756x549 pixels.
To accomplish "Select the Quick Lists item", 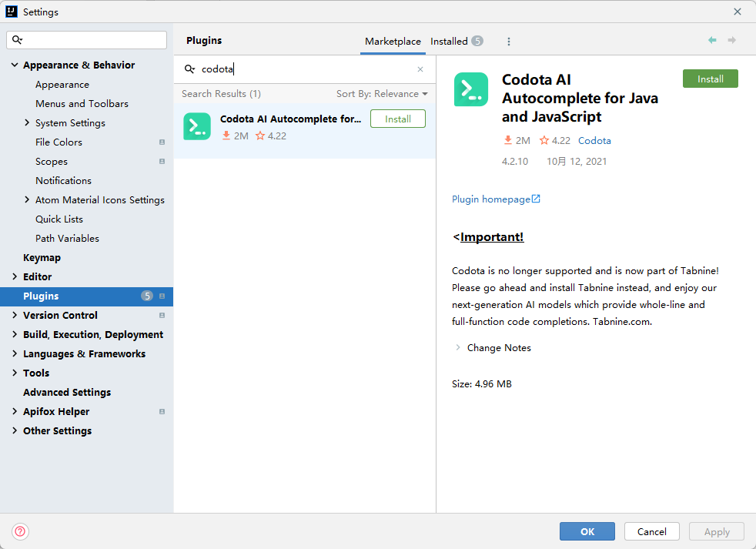I will pos(59,219).
